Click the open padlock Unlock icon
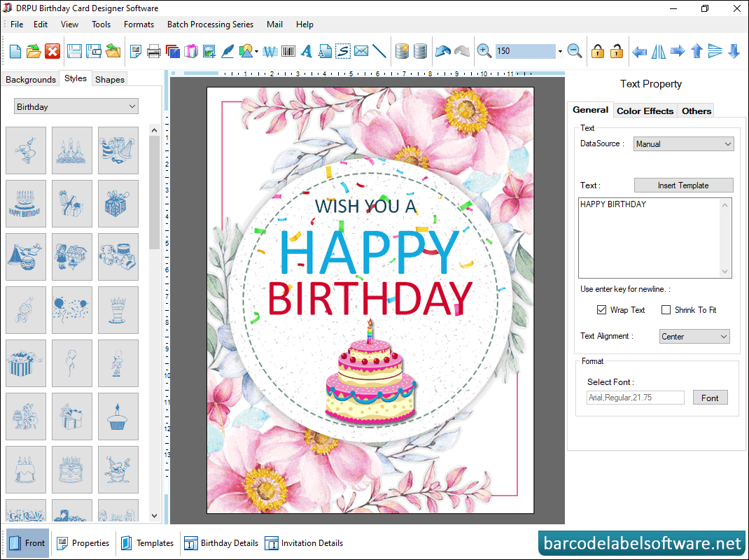 [x=617, y=50]
